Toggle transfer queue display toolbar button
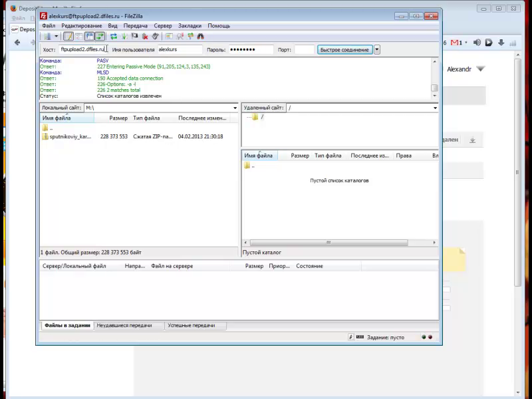Image resolution: width=532 pixels, height=399 pixels. click(x=100, y=37)
